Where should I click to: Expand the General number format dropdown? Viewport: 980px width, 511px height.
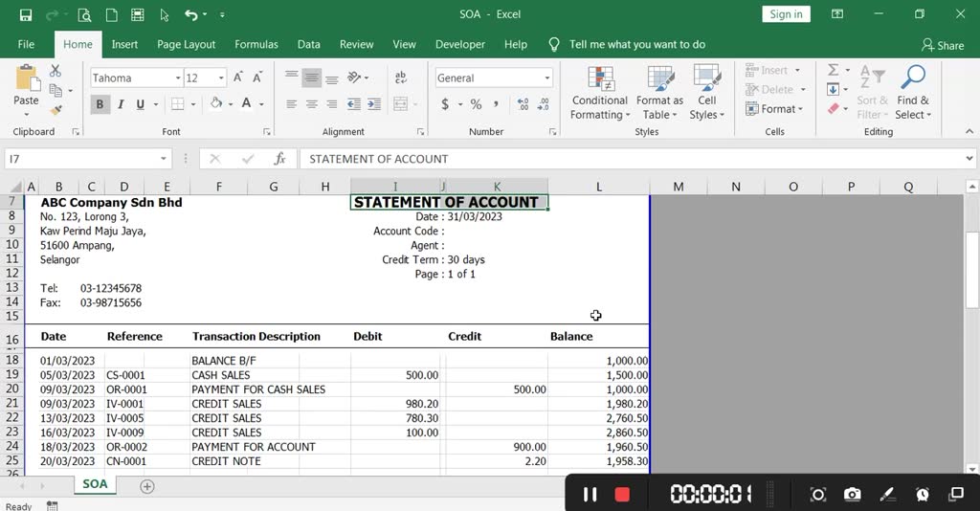(546, 78)
